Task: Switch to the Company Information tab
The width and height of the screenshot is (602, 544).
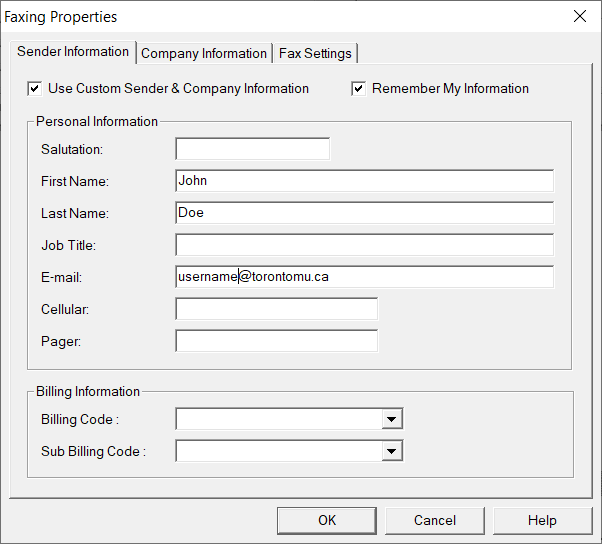Action: (204, 53)
